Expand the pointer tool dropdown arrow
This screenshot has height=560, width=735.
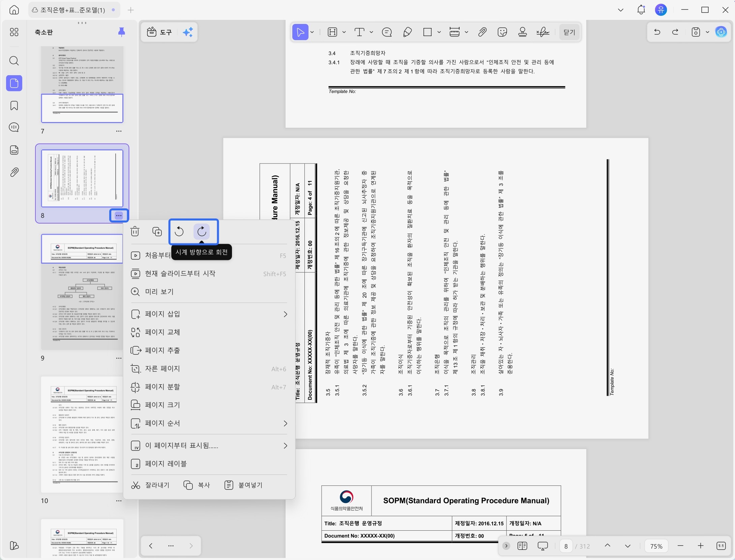coord(312,32)
